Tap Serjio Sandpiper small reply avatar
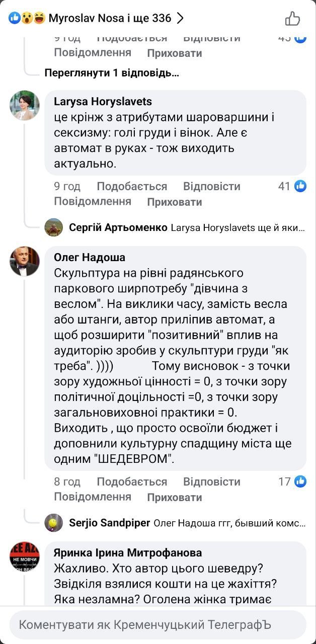 click(54, 523)
